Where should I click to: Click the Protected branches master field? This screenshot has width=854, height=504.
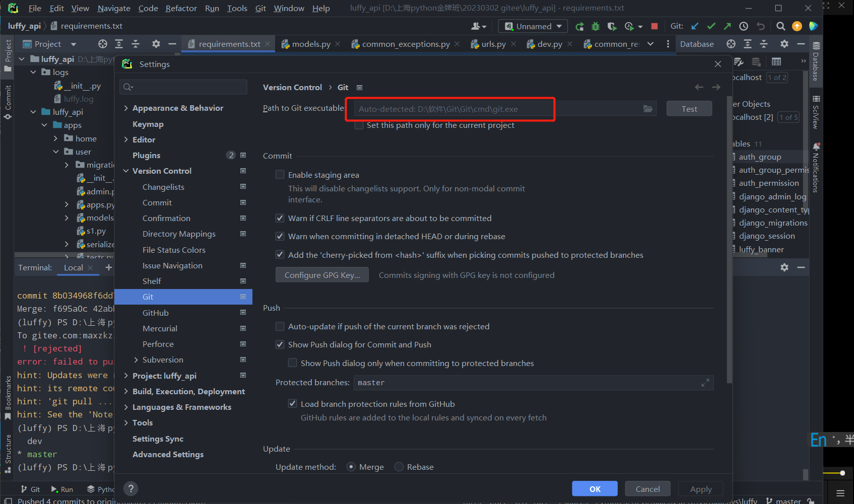[x=534, y=383]
